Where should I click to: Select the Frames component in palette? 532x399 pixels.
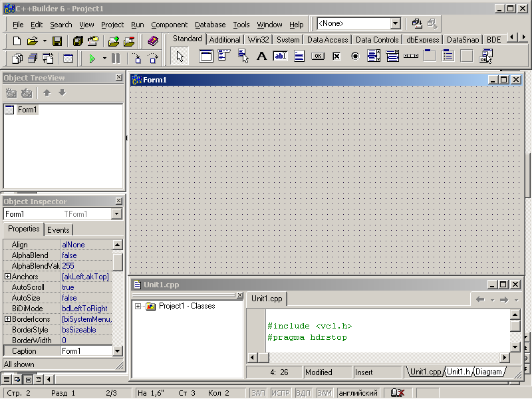[x=206, y=56]
